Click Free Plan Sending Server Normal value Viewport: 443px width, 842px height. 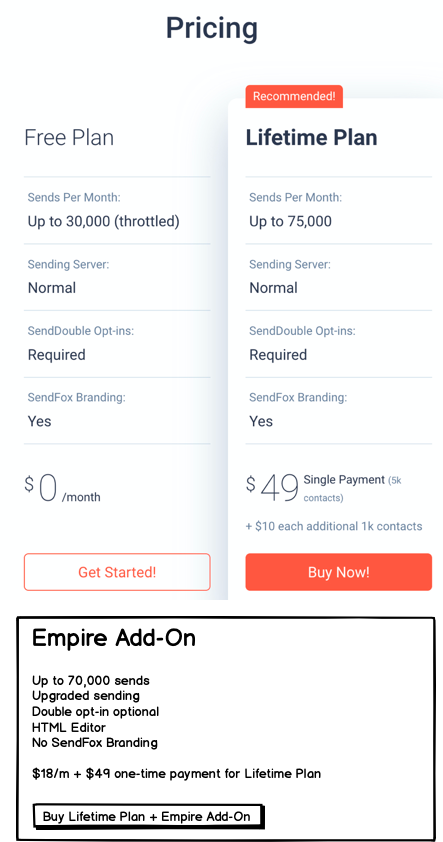52,288
